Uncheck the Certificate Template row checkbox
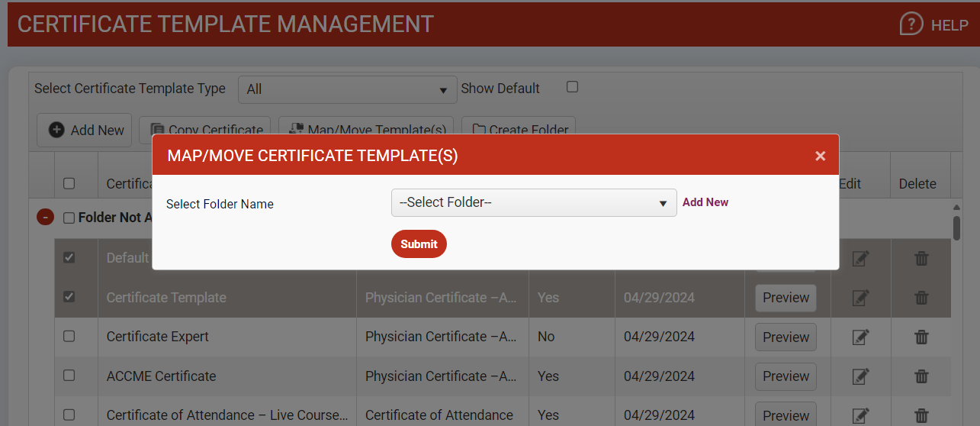The width and height of the screenshot is (980, 426). 69,297
